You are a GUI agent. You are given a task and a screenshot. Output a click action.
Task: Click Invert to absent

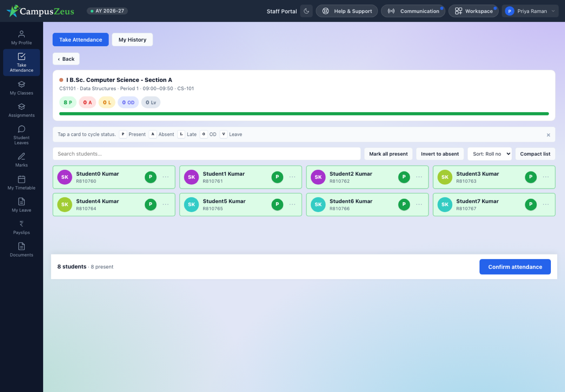tap(440, 154)
